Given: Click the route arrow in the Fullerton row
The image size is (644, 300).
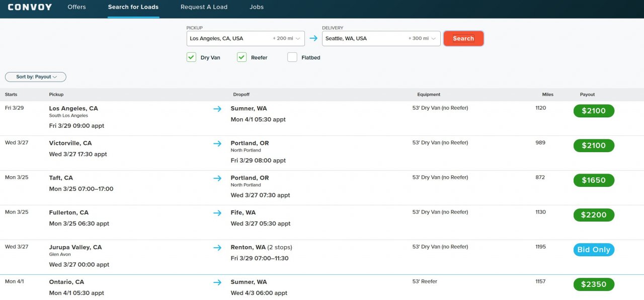Looking at the screenshot, I should (x=217, y=213).
